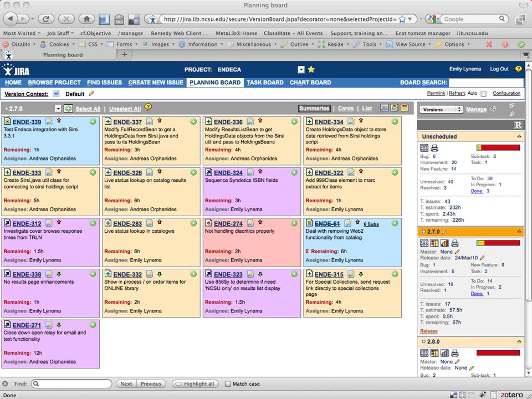Open the Most Visited bookmarks dropdown
Screen dimensions: 532x399
22,33
